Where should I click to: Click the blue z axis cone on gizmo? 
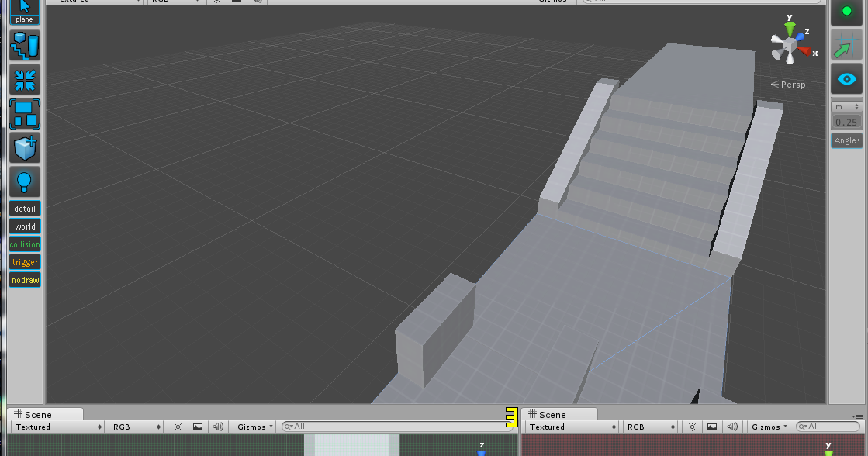[x=800, y=37]
